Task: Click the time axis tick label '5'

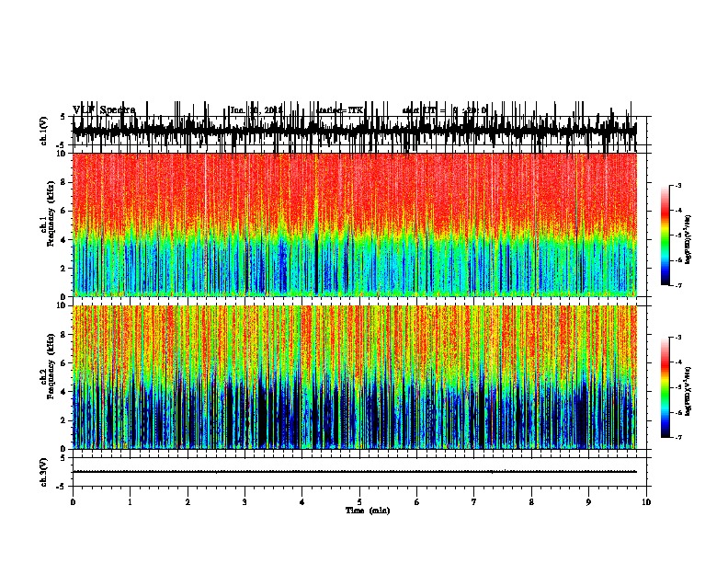Action: coord(359,502)
